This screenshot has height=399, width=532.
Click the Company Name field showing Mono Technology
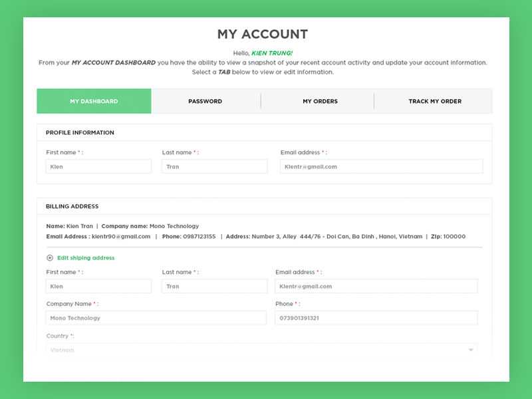point(156,318)
